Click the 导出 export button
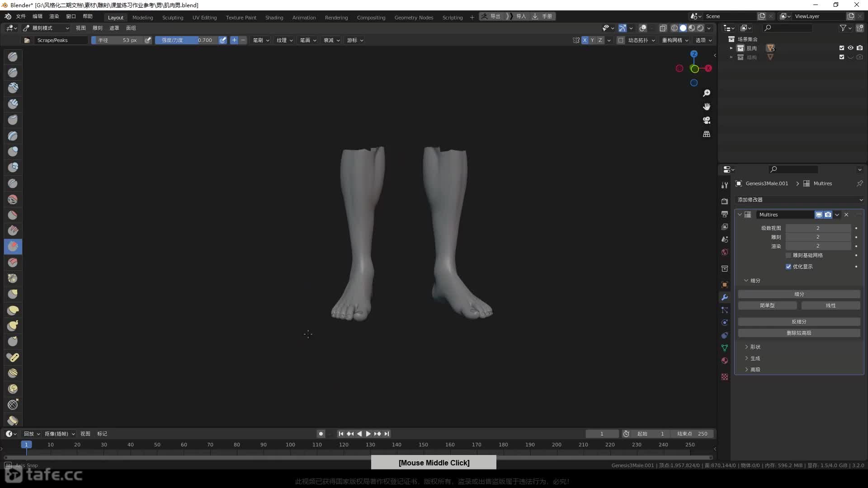 point(491,16)
